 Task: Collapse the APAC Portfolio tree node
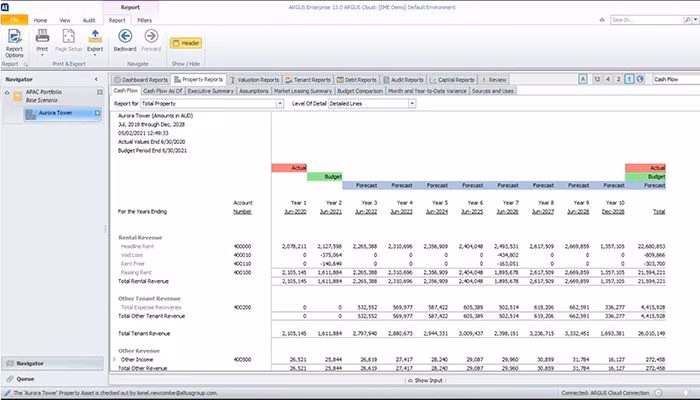[x=7, y=92]
